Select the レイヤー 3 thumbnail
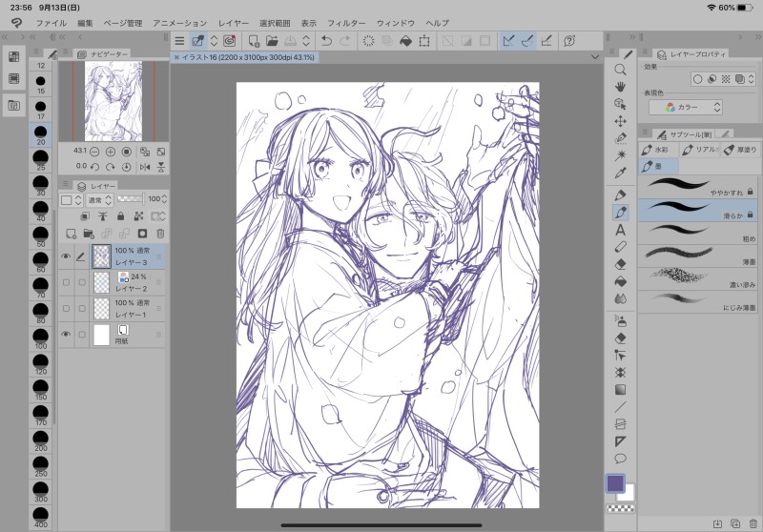Screen dimensions: 763x532 click(101, 256)
